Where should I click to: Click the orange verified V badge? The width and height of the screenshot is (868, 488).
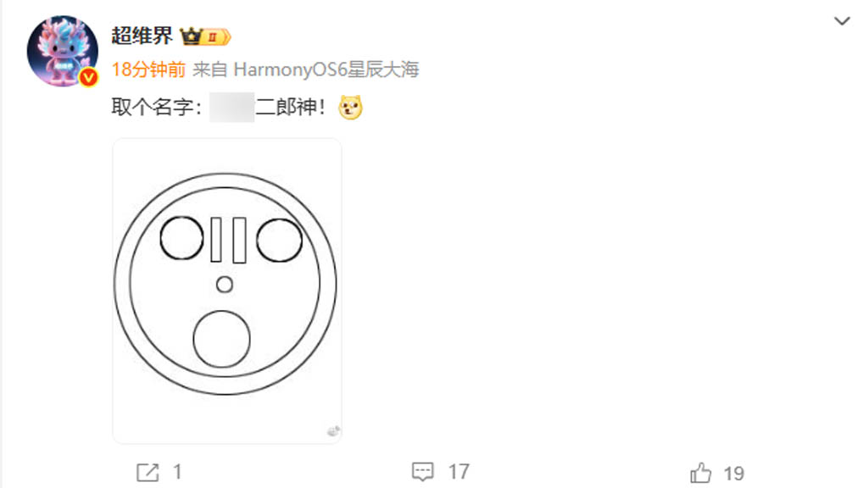(x=88, y=77)
